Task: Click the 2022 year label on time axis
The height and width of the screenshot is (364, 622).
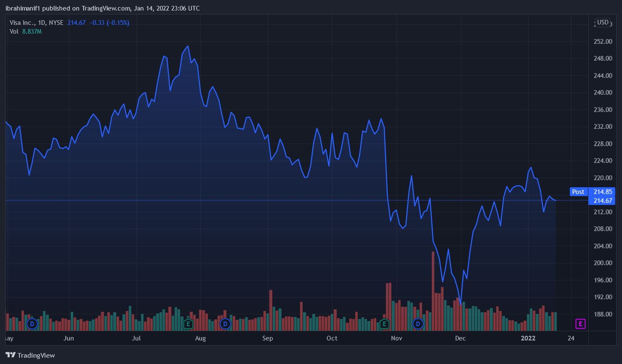Action: tap(528, 338)
